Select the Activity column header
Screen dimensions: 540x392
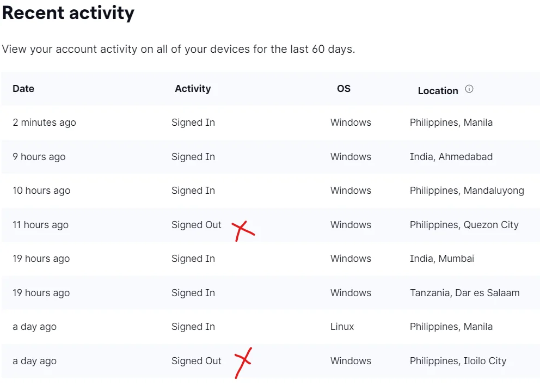pyautogui.click(x=193, y=89)
